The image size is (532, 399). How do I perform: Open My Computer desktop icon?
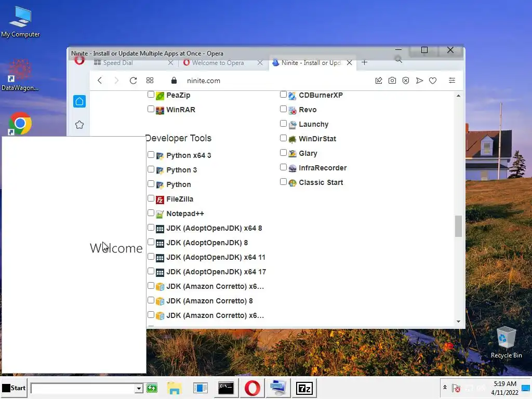pyautogui.click(x=20, y=22)
